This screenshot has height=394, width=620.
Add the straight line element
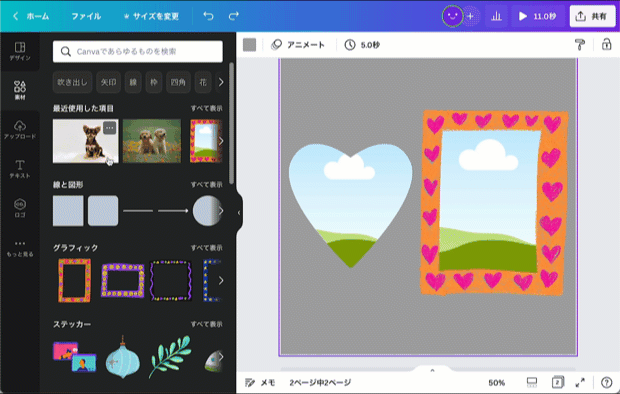tap(138, 211)
